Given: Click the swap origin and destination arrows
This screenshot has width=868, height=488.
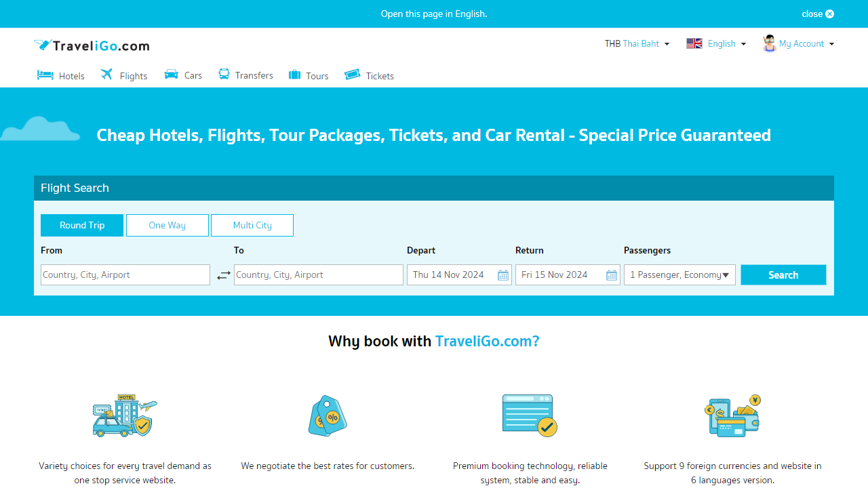Looking at the screenshot, I should (224, 274).
